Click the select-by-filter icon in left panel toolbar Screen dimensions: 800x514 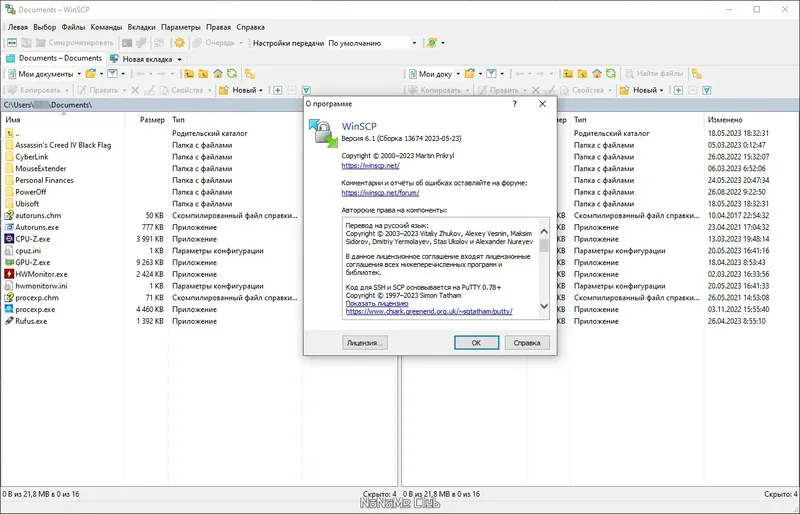click(x=306, y=90)
